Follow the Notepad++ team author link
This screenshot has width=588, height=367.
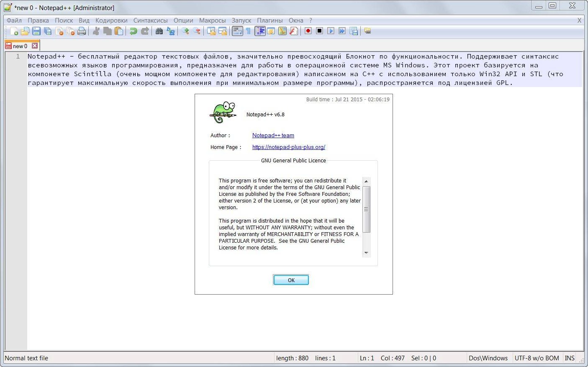(273, 135)
